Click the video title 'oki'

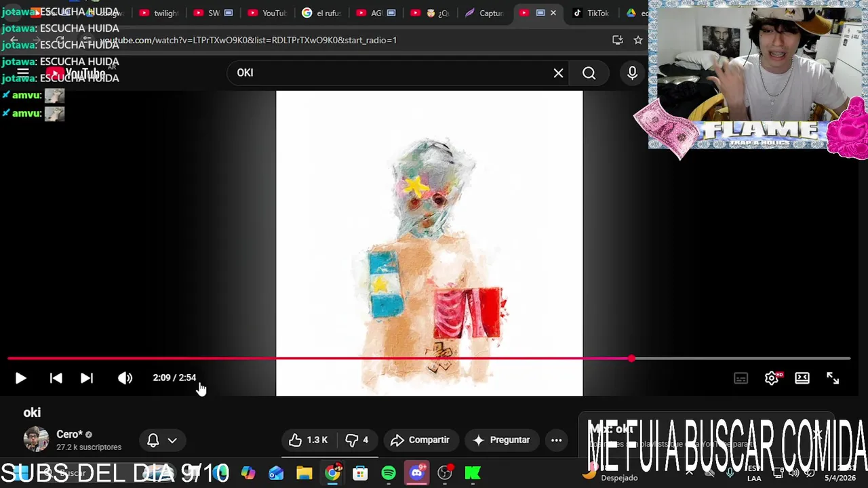[32, 412]
